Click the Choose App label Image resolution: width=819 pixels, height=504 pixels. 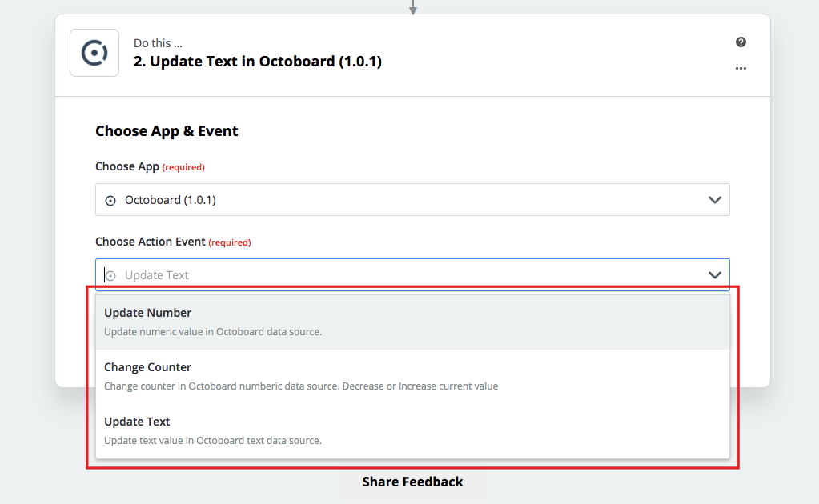click(x=127, y=166)
